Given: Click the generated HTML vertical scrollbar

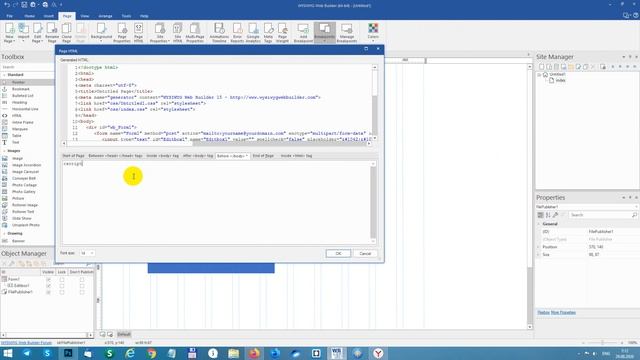Looking at the screenshot, I should click(374, 102).
